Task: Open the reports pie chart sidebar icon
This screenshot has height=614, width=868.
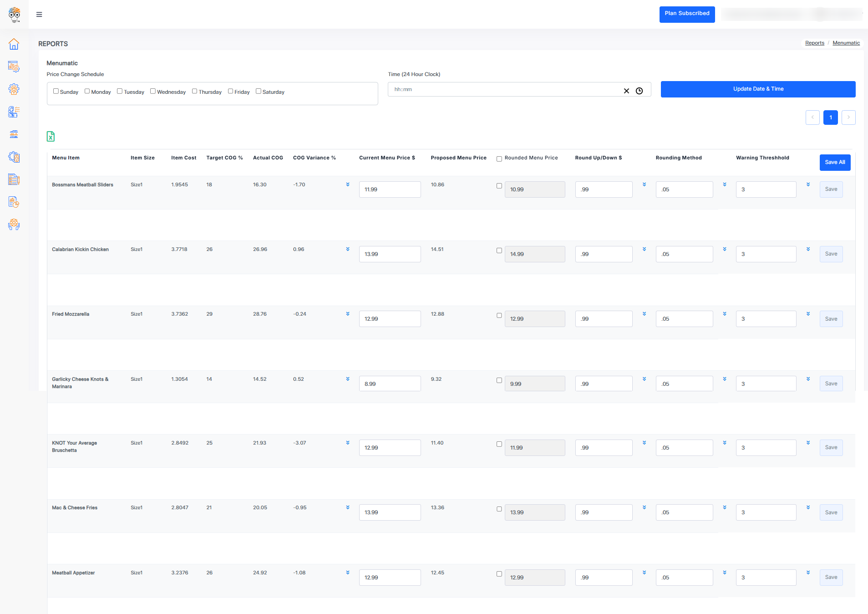Action: pos(14,202)
